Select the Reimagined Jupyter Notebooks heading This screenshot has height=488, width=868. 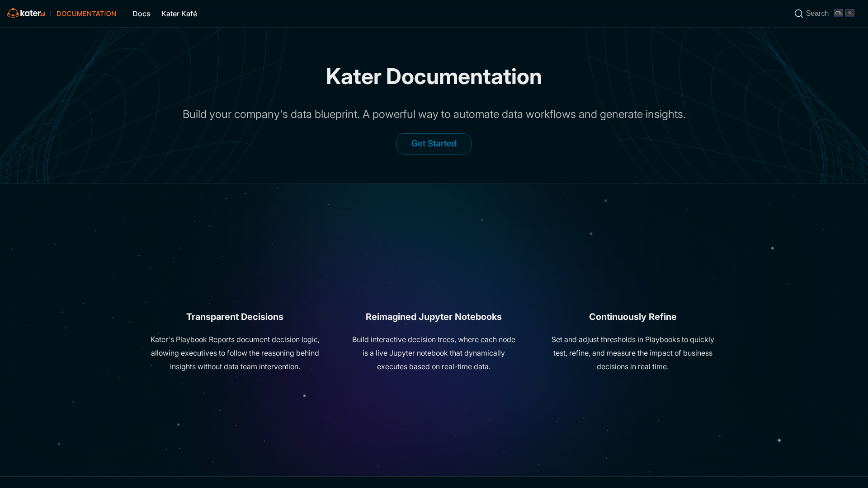(434, 317)
